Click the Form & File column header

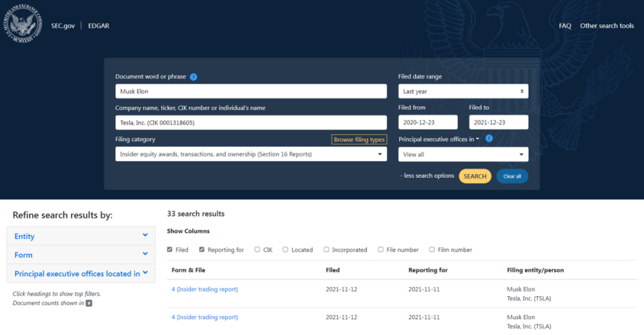(188, 270)
